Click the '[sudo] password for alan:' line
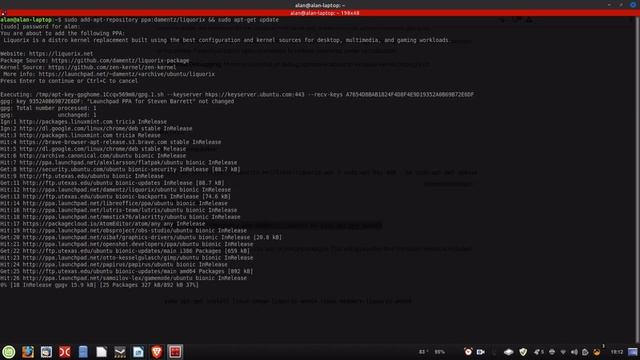This screenshot has width=640, height=360. pyautogui.click(x=40, y=27)
